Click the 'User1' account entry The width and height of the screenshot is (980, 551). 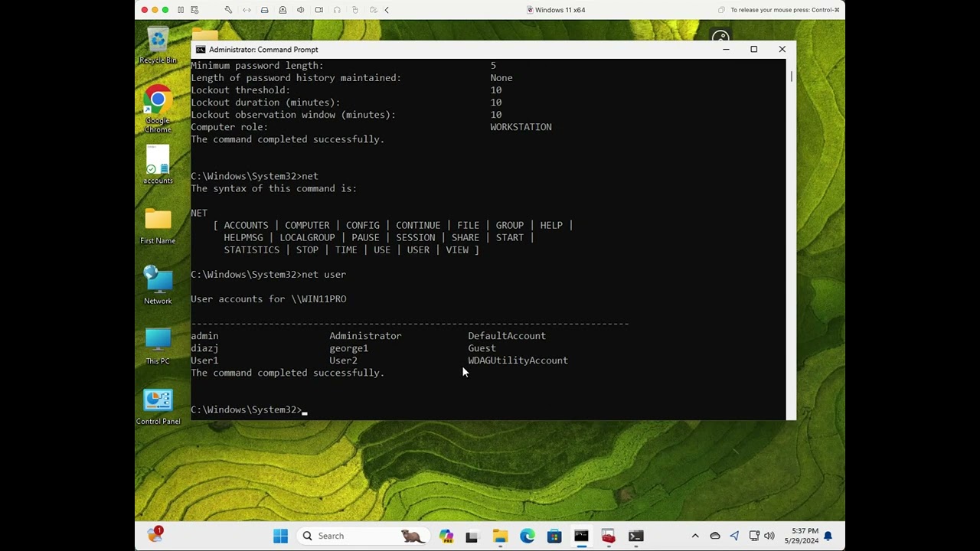[204, 360]
